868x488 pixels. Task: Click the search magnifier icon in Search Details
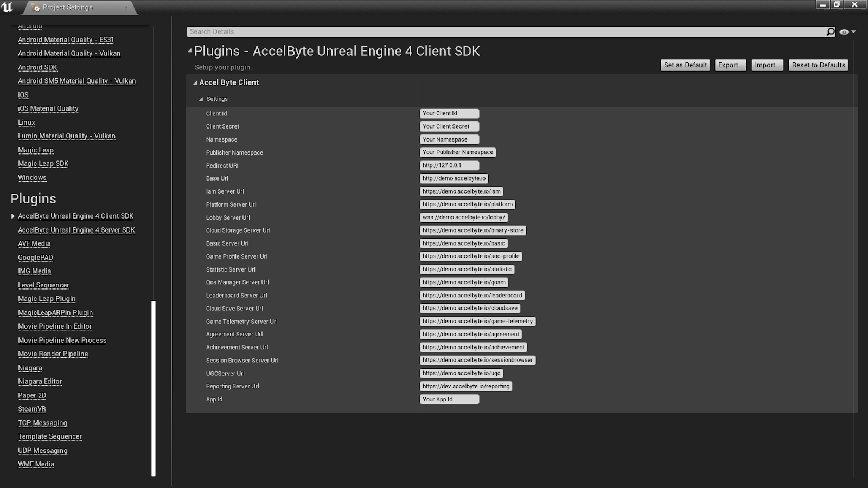(x=831, y=31)
